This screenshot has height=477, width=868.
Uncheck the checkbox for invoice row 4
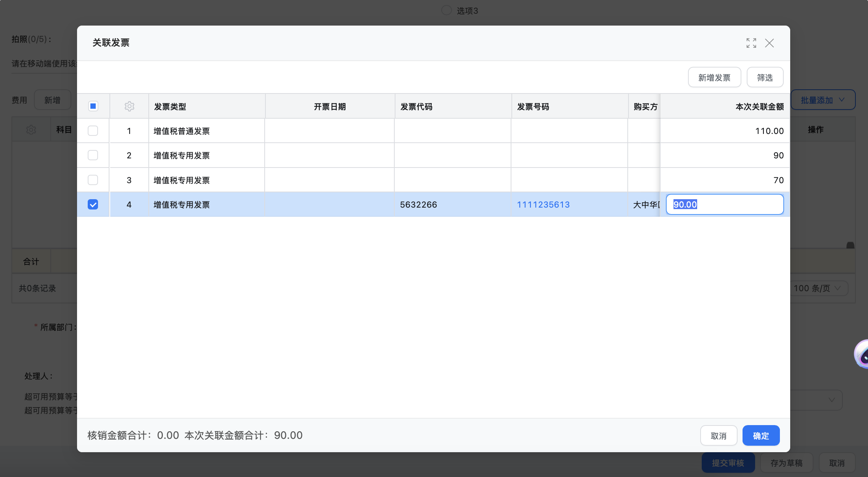click(93, 205)
